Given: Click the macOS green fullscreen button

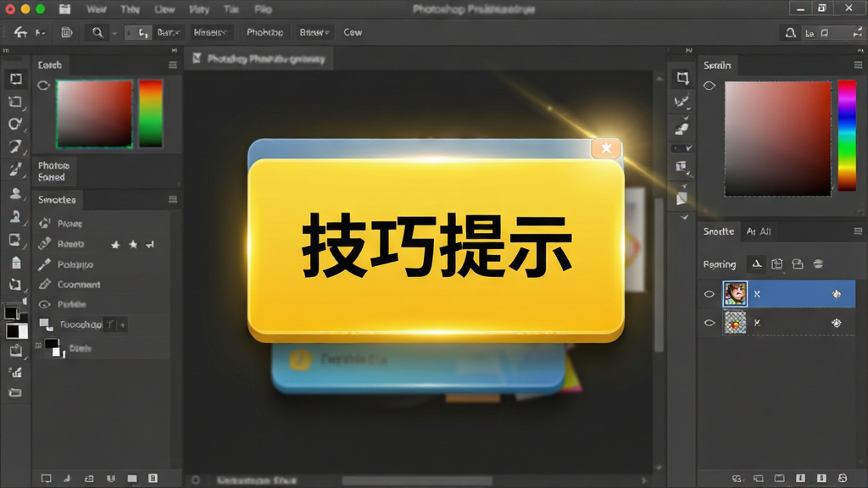Looking at the screenshot, I should [41, 9].
